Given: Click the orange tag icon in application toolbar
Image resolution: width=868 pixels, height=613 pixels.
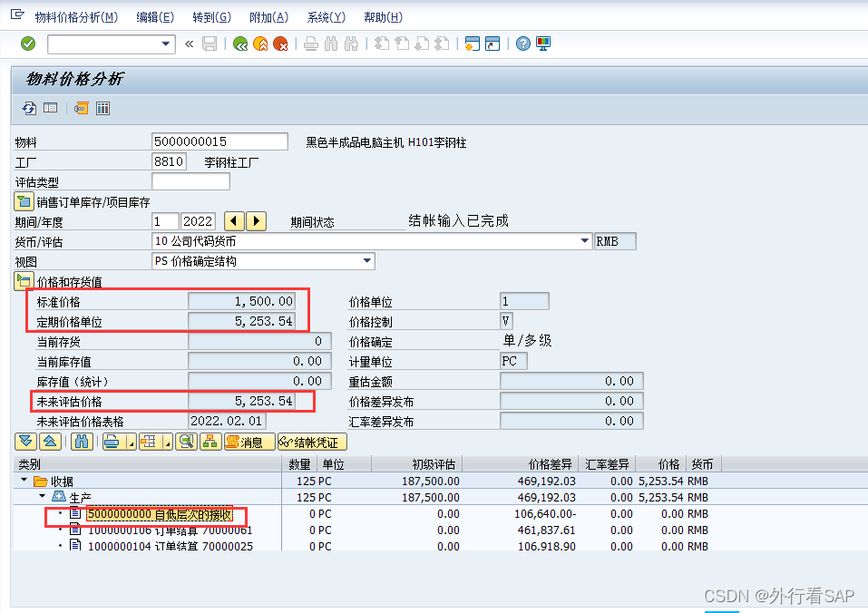Looking at the screenshot, I should tap(82, 108).
